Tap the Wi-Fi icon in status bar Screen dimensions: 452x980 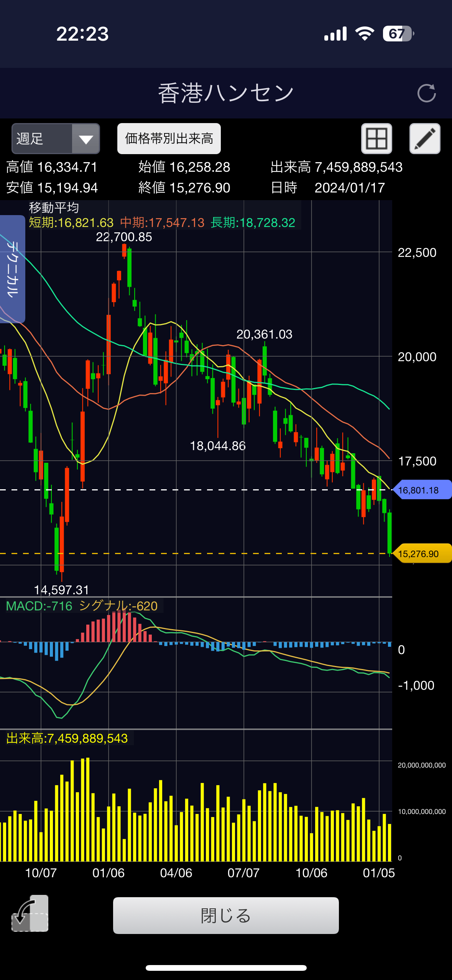click(x=365, y=34)
